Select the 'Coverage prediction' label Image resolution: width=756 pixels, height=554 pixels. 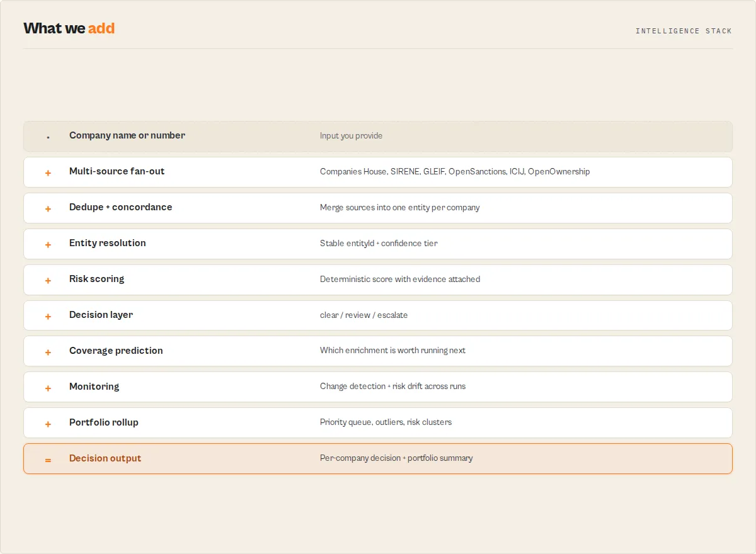coord(116,351)
